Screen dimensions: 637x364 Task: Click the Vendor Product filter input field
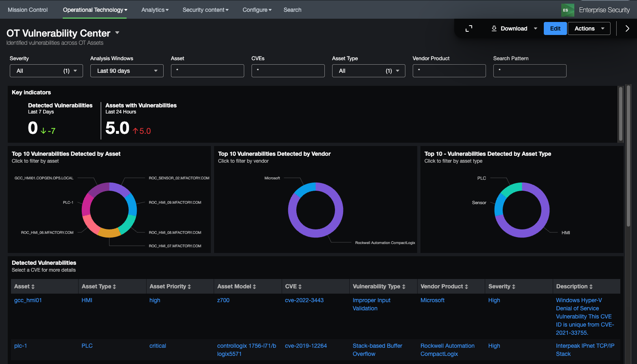pyautogui.click(x=449, y=71)
